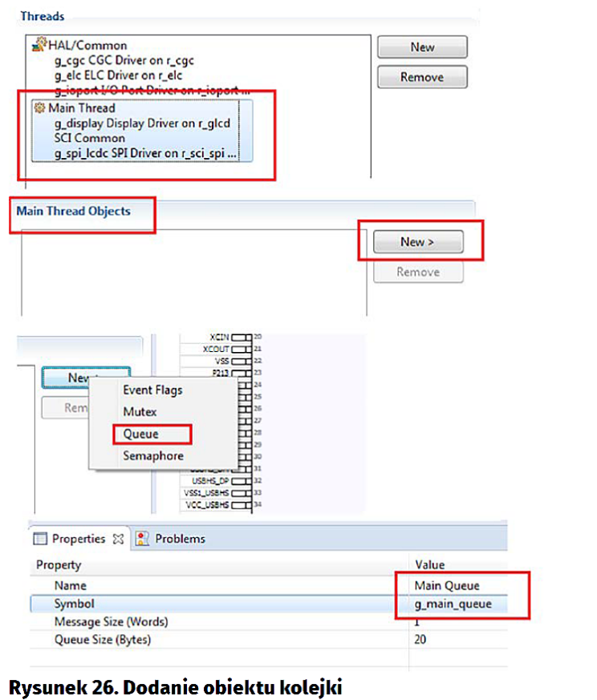The height and width of the screenshot is (700, 597).
Task: Choose Event Flags from the popup menu
Action: [x=152, y=390]
